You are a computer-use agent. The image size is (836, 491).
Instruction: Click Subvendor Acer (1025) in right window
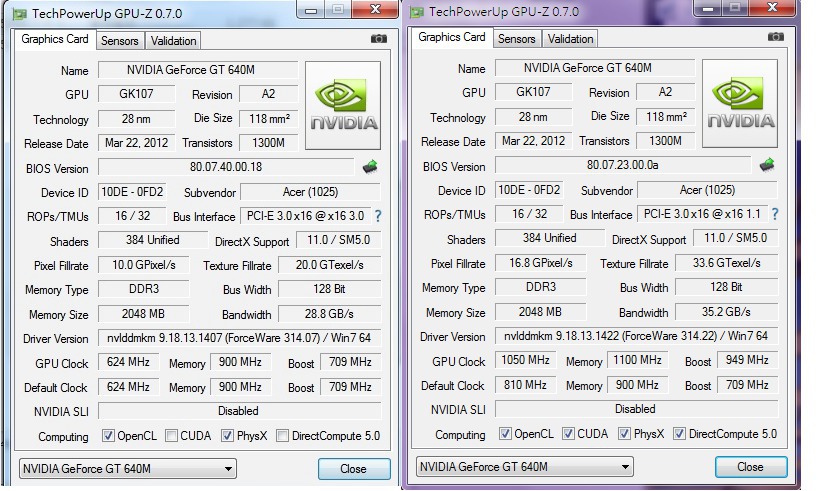708,190
